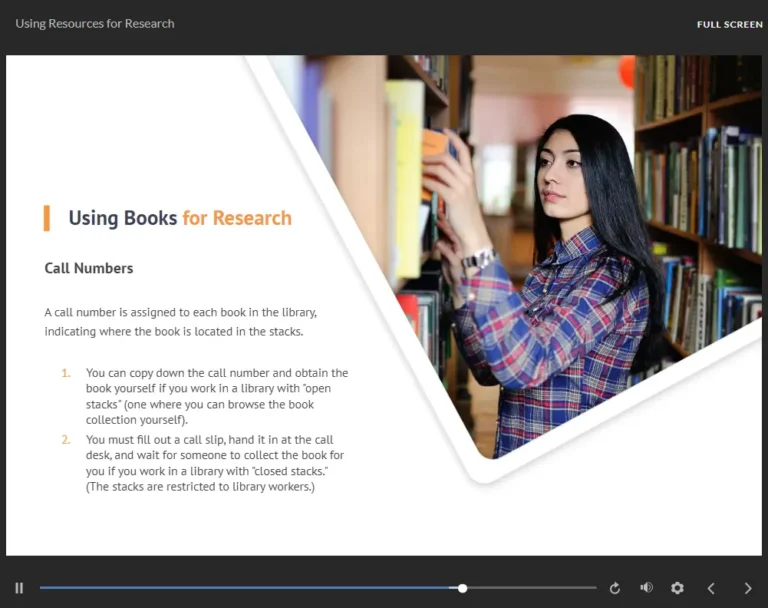Viewport: 768px width, 608px height.
Task: Click list item 1 about 'open stacks'
Action: coord(216,396)
